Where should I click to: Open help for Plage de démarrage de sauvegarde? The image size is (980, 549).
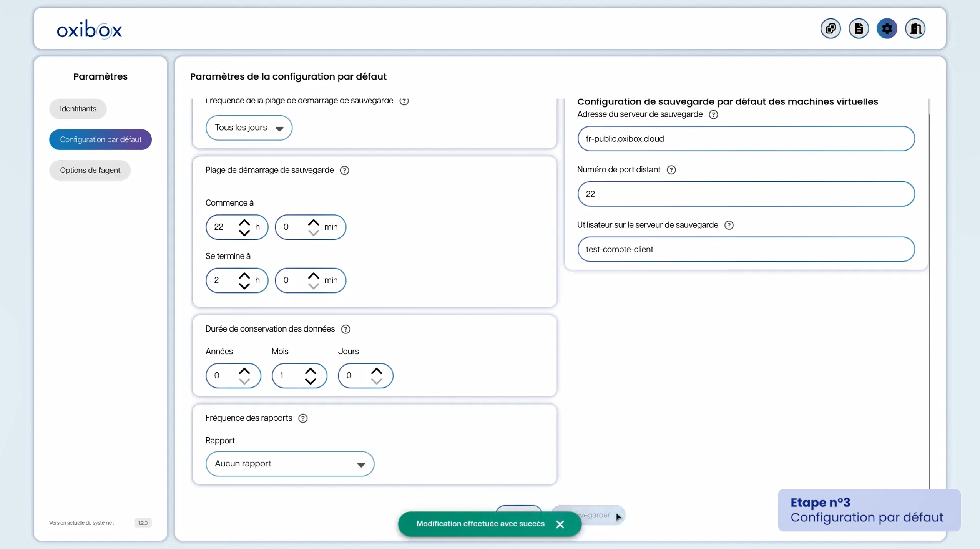344,170
